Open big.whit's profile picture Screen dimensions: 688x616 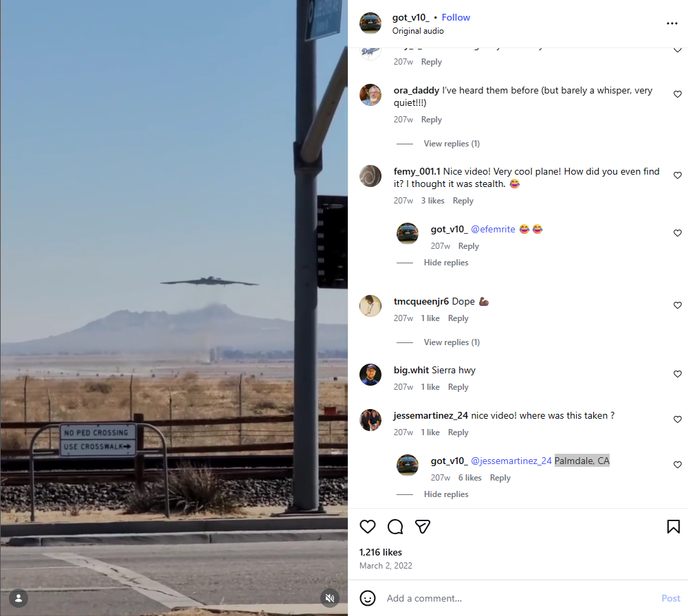(370, 375)
